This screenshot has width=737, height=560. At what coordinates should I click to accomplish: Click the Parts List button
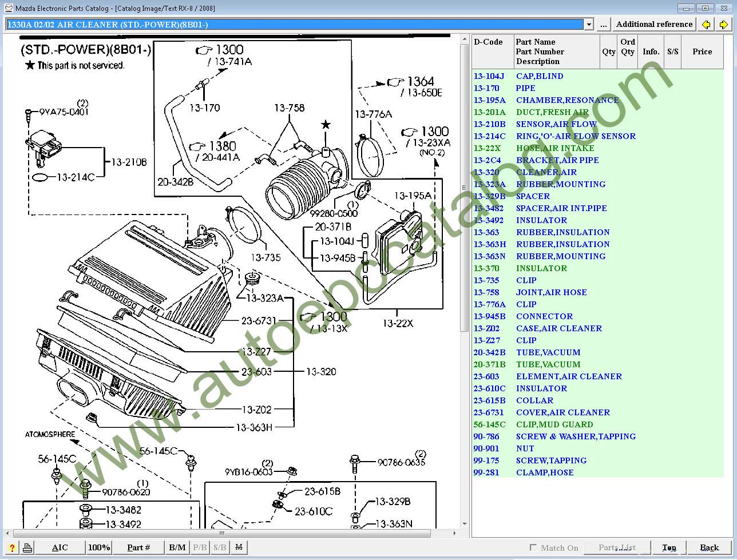tap(617, 547)
